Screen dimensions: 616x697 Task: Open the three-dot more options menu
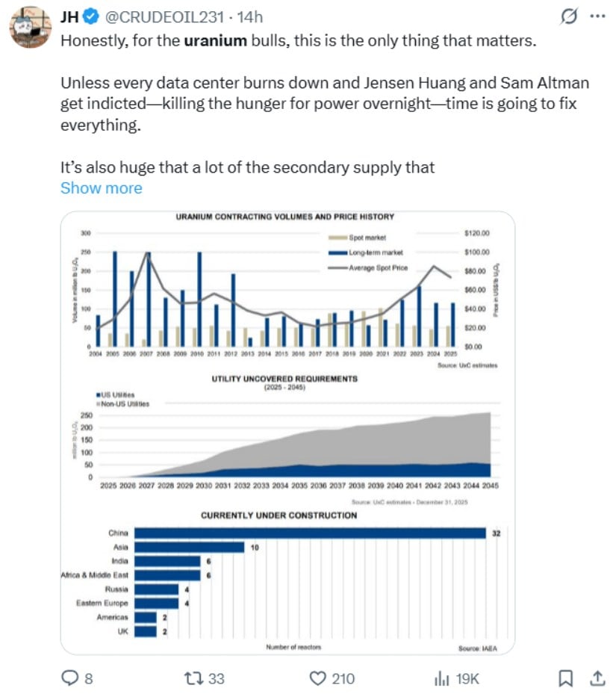pos(597,16)
